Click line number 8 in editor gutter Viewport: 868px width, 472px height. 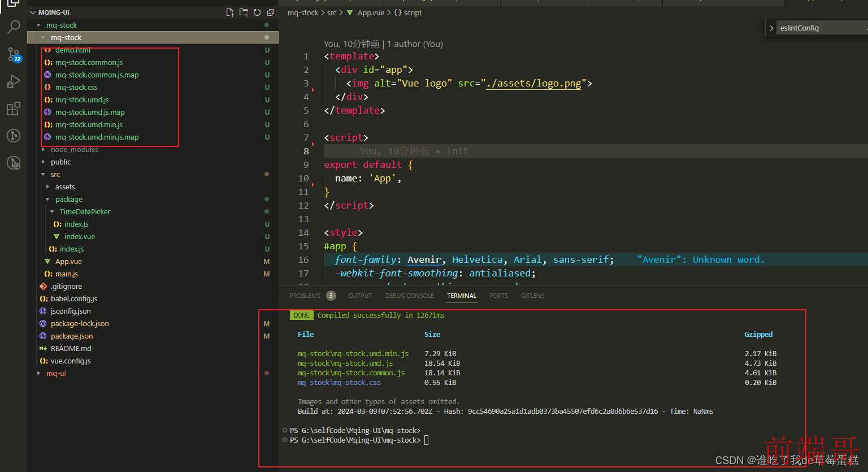coord(306,151)
